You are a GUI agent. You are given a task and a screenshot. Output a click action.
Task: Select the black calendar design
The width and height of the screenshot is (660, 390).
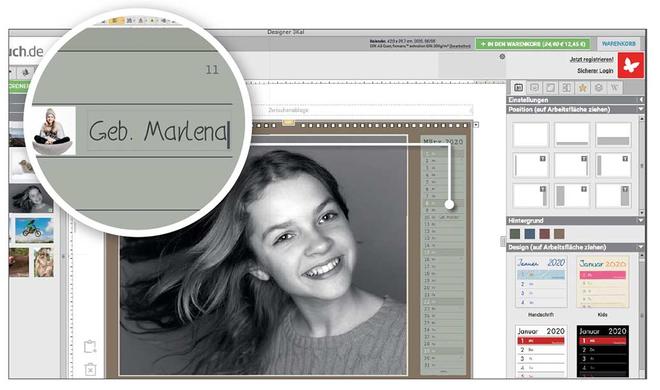click(x=602, y=351)
